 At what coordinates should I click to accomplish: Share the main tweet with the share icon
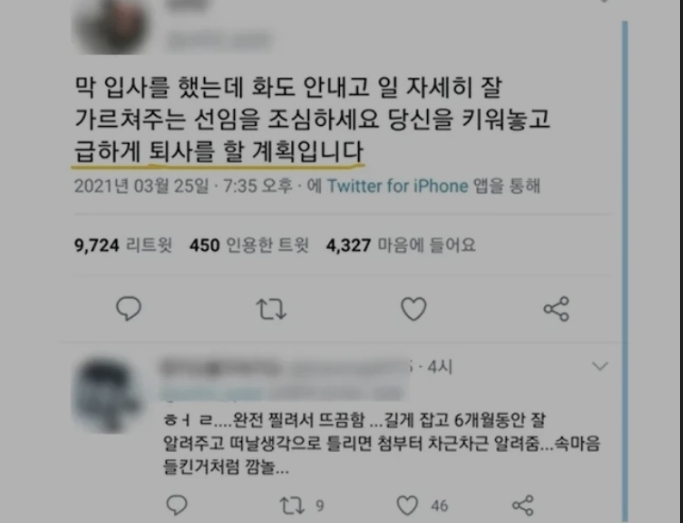coord(556,309)
